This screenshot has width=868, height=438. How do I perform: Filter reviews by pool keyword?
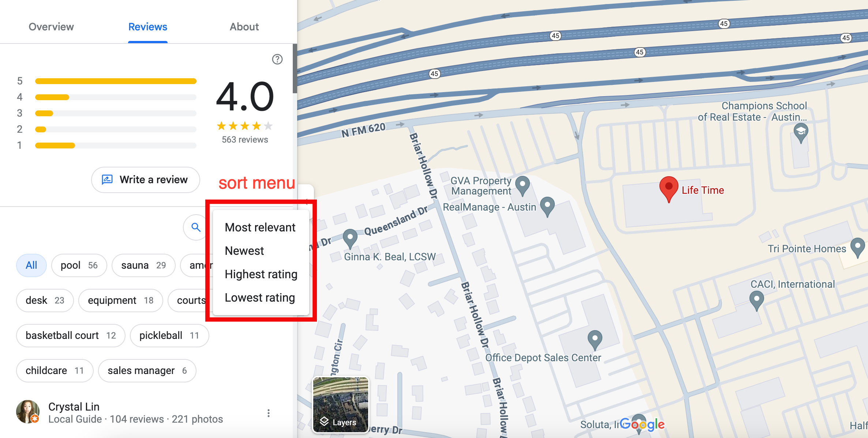(79, 265)
